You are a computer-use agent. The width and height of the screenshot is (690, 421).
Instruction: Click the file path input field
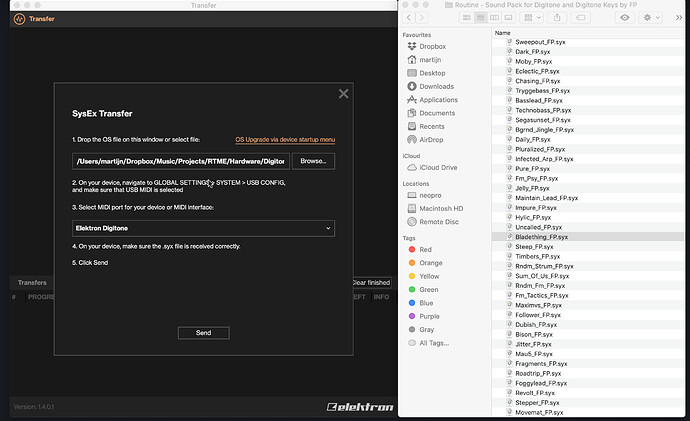181,161
